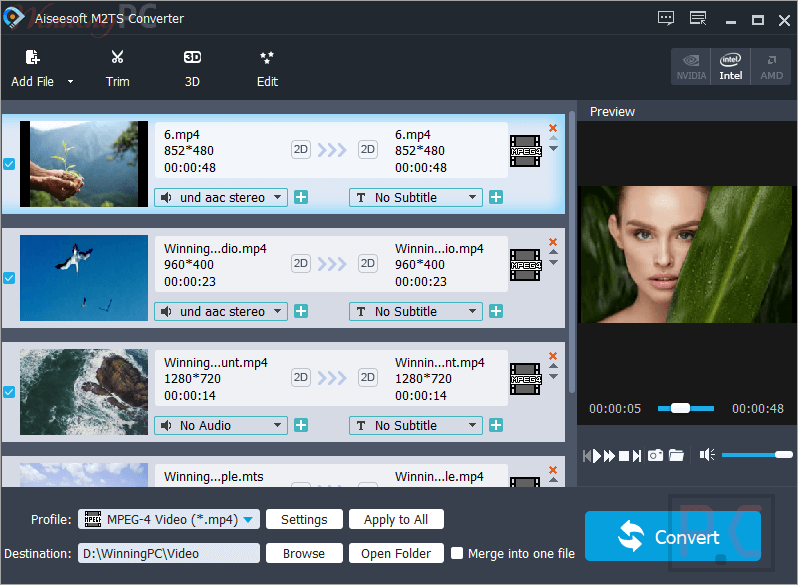This screenshot has height=585, width=798.
Task: Uncheck the Winning...dio.mp4 file checkbox
Action: pyautogui.click(x=9, y=278)
